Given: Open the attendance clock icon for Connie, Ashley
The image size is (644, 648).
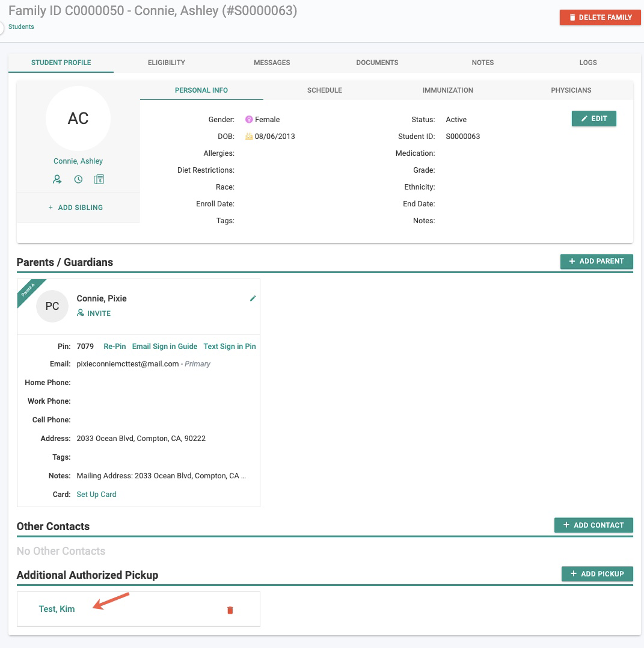Looking at the screenshot, I should (x=78, y=179).
